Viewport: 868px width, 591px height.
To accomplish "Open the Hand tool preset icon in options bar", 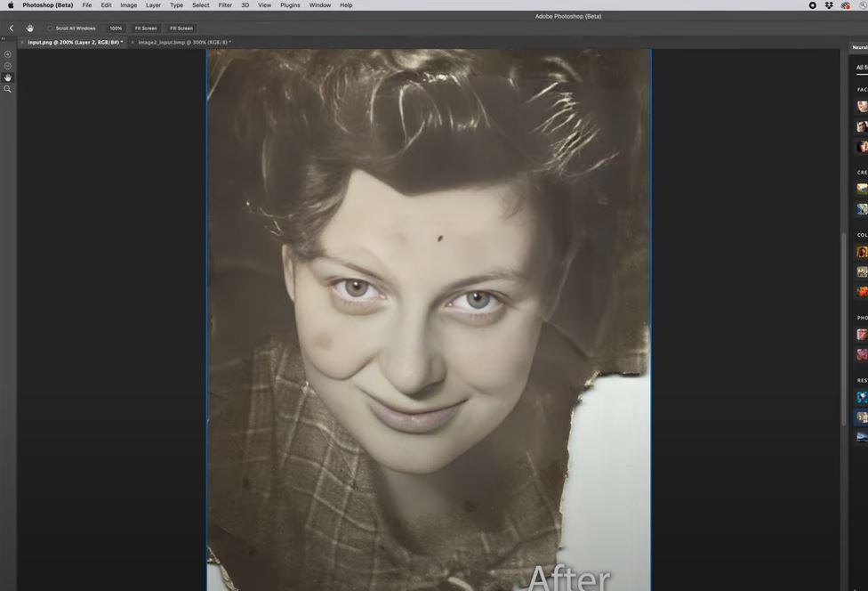I will (30, 28).
